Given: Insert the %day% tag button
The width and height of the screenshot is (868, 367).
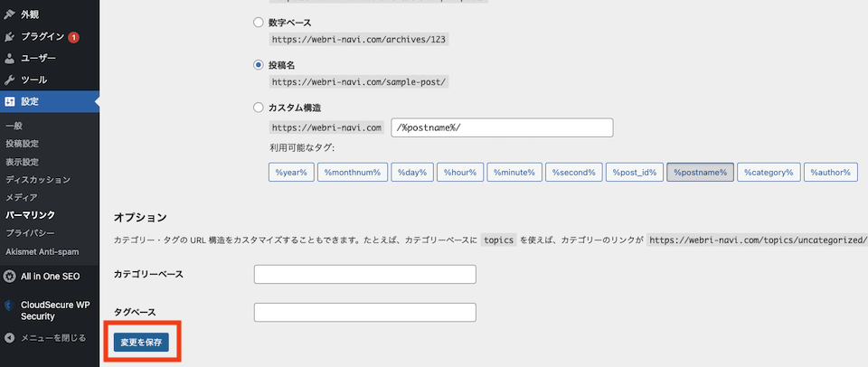Looking at the screenshot, I should (x=412, y=172).
